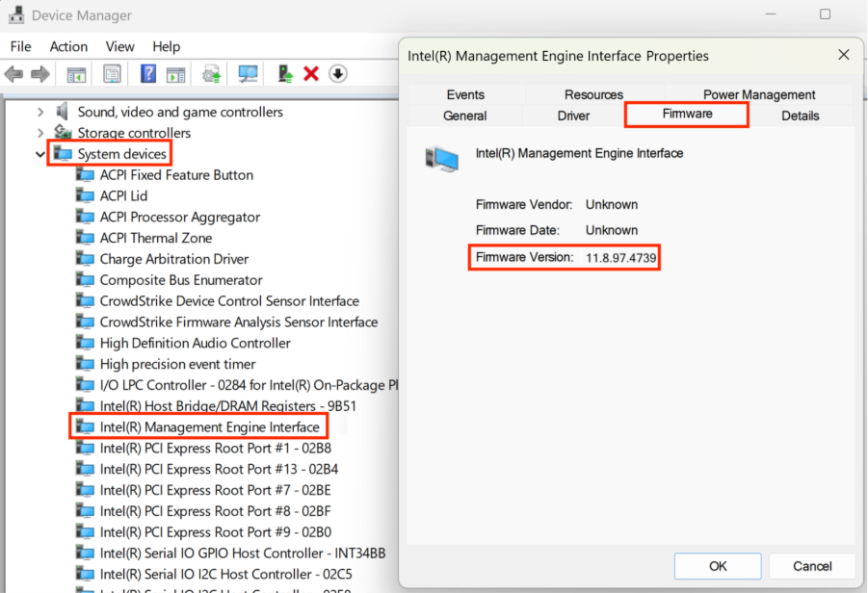Image resolution: width=868 pixels, height=593 pixels.
Task: Select the ACPI Thermal Zone device
Action: pyautogui.click(x=155, y=238)
